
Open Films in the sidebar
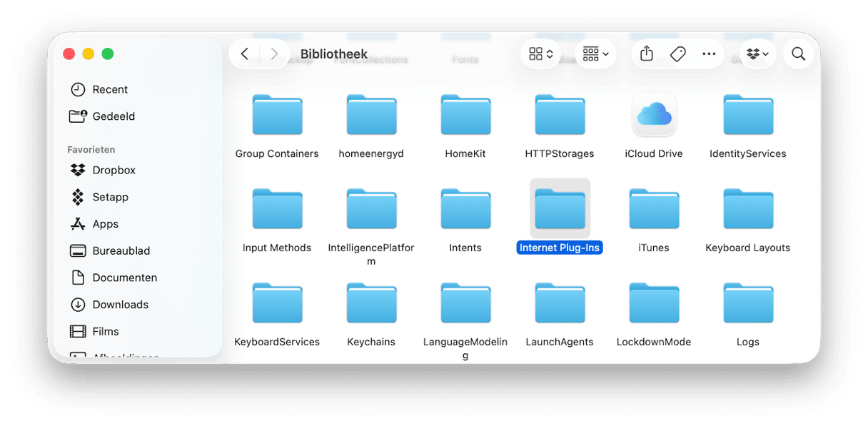94,332
